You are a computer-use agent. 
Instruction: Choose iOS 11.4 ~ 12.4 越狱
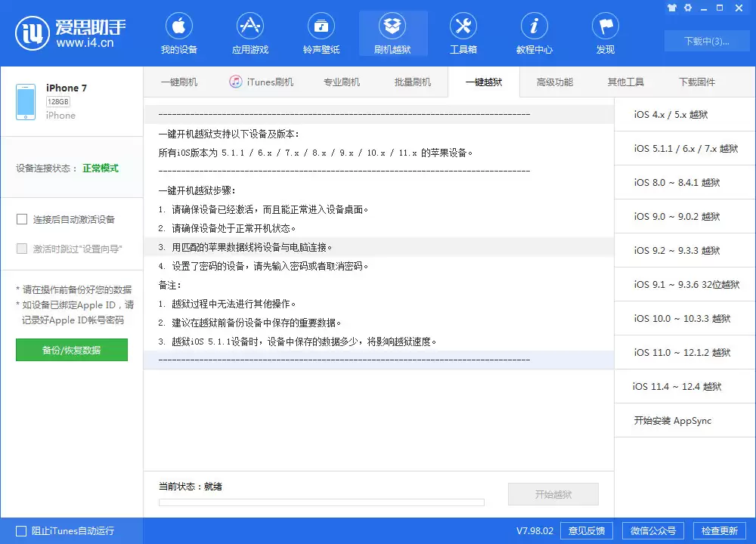click(685, 386)
